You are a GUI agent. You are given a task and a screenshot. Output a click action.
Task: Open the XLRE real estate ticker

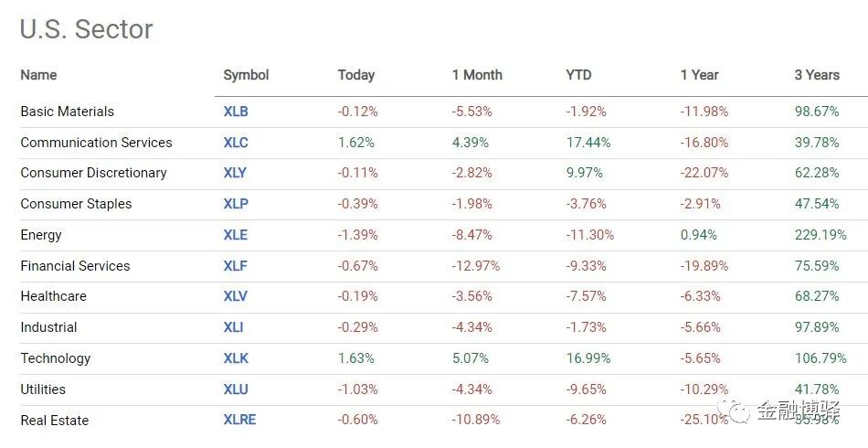(239, 421)
